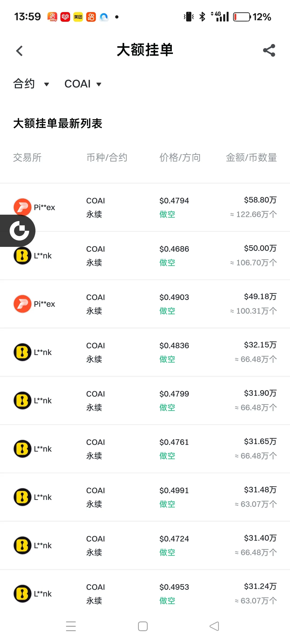Viewport: 290px width, 644px height.
Task: Select the order priced $0.4761
Action: [x=174, y=442]
